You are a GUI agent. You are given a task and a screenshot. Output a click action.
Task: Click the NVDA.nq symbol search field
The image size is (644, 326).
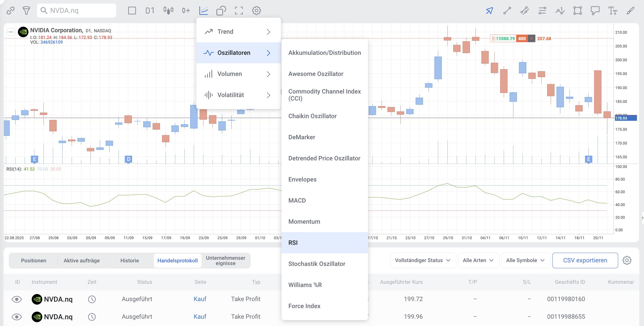77,11
